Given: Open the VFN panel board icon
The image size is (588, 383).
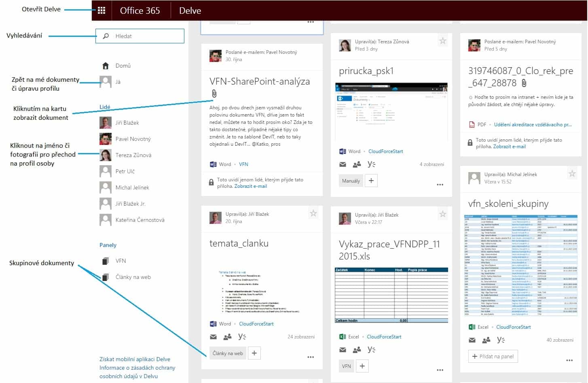Looking at the screenshot, I should coord(106,261).
